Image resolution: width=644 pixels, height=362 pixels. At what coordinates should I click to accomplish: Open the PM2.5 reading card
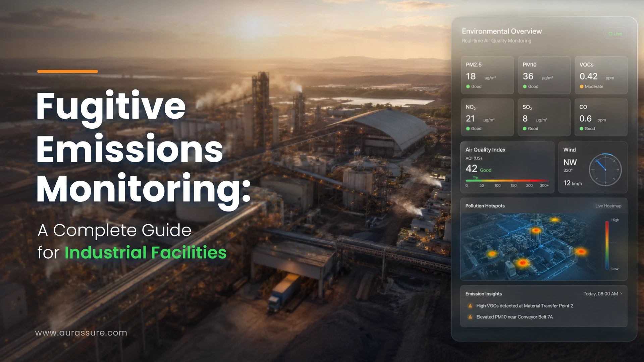[x=487, y=75]
